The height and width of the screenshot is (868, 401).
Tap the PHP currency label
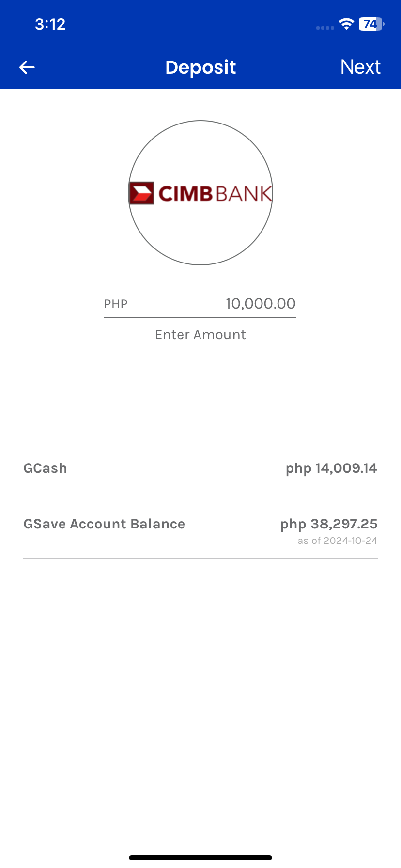(x=116, y=304)
